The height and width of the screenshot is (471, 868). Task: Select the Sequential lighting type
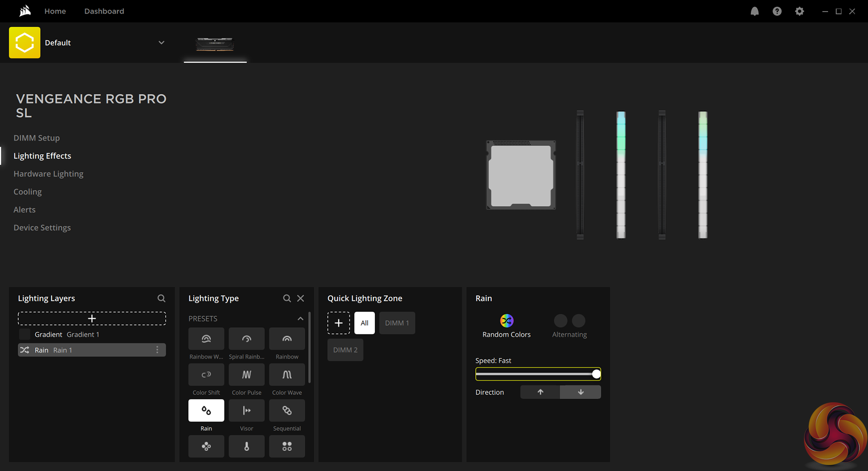pyautogui.click(x=287, y=410)
